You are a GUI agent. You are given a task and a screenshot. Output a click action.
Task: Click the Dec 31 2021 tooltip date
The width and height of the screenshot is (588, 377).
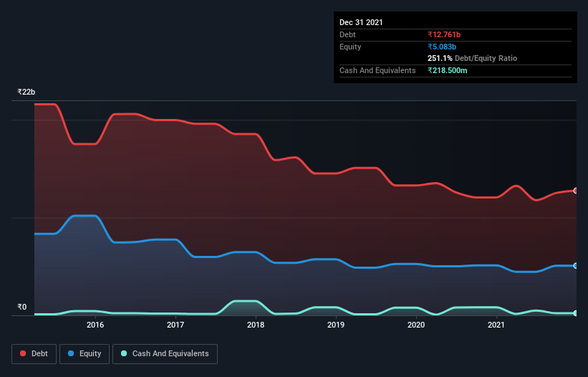coord(361,22)
